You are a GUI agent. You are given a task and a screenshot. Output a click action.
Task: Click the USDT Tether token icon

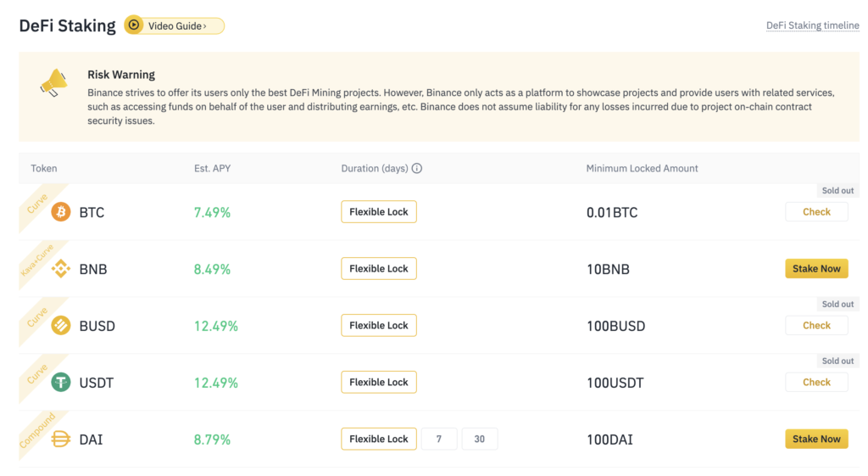coord(61,383)
